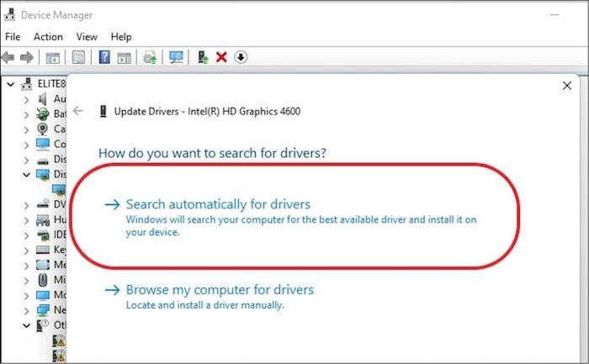Expand the Computer category node
The image size is (589, 364).
click(26, 145)
